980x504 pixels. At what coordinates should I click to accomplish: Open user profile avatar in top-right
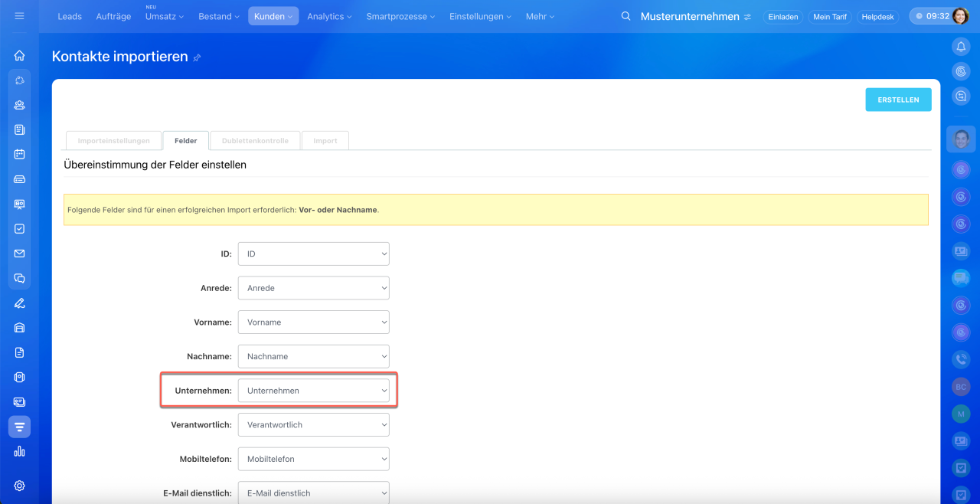click(x=960, y=16)
